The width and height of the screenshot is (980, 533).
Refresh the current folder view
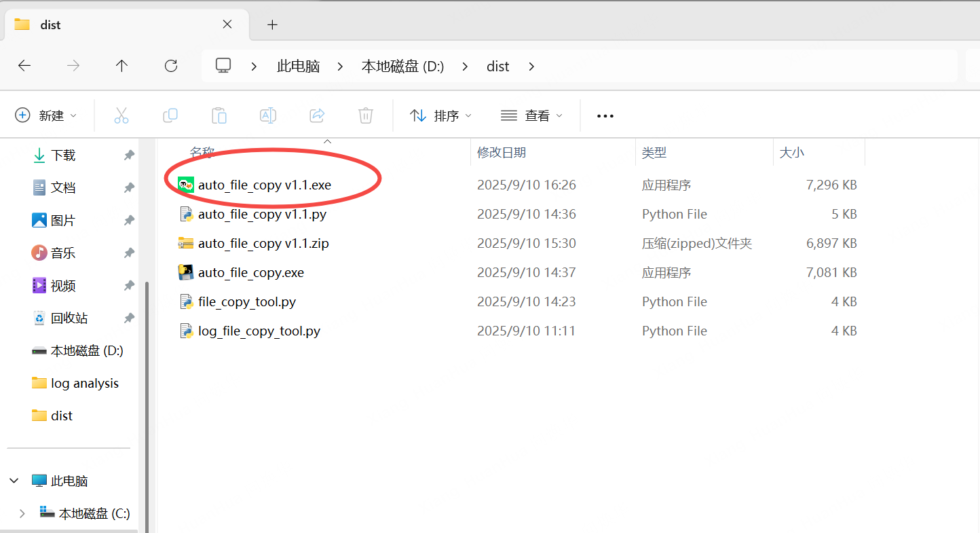click(171, 66)
